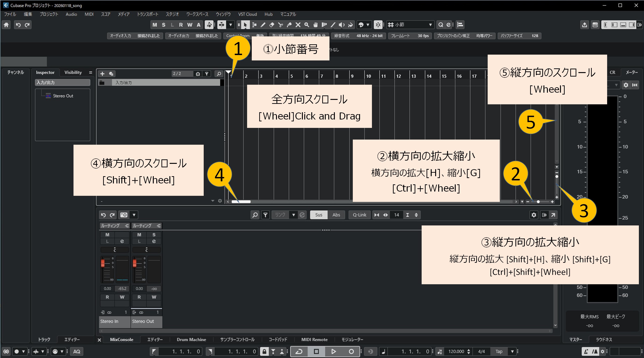Open the リンク mode dropdown in MixConsole
Viewport: 644px width, 358px height.
pyautogui.click(x=294, y=215)
